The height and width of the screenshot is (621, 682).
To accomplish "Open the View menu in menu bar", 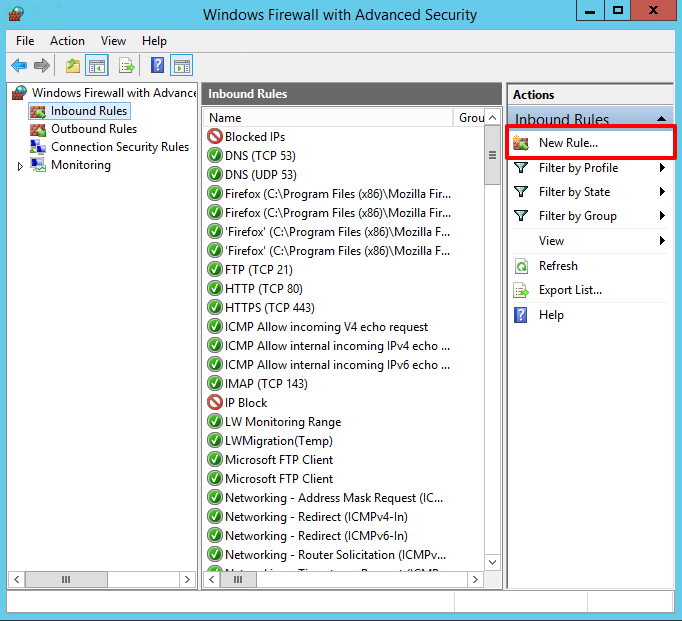I will pos(113,41).
